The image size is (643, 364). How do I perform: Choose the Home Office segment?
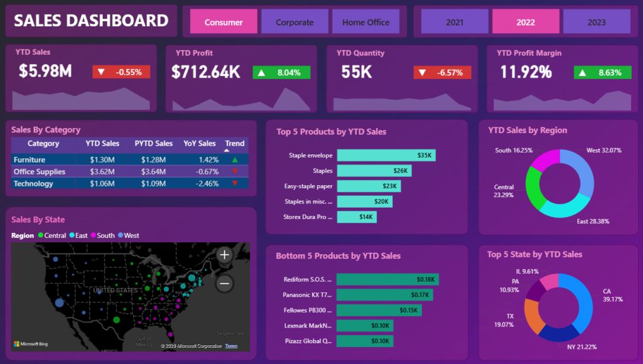[365, 22]
